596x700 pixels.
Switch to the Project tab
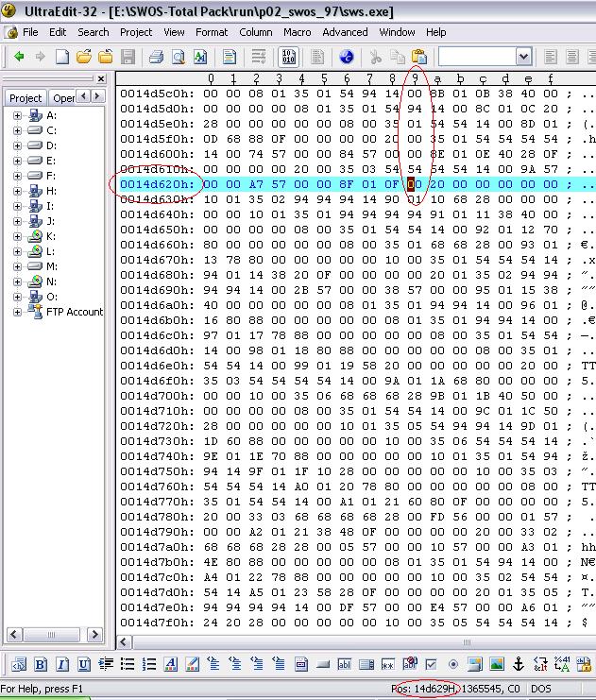tap(26, 97)
